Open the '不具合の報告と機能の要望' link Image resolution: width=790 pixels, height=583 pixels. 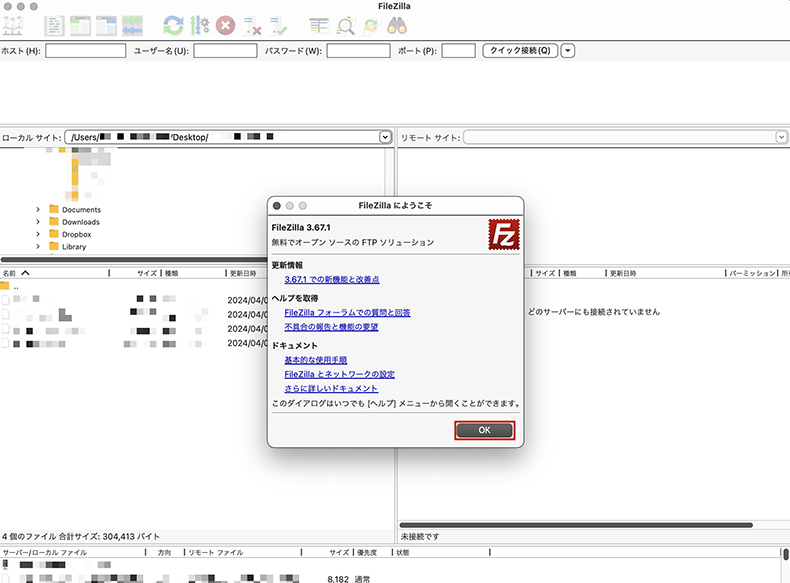[331, 327]
